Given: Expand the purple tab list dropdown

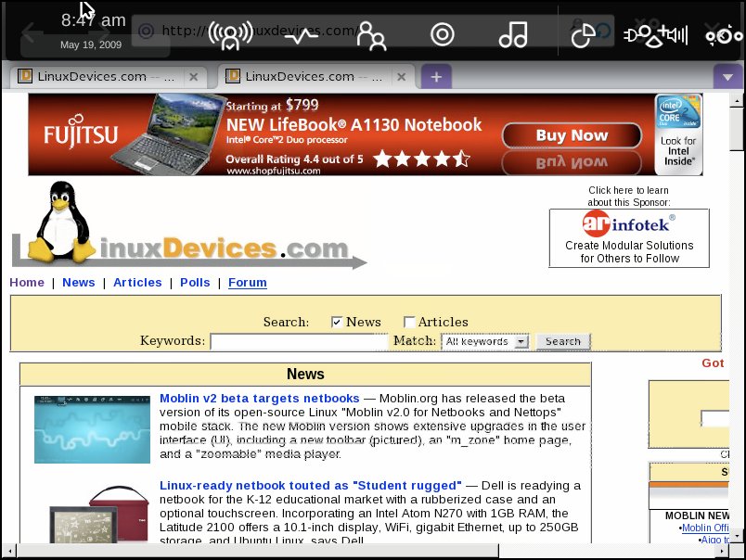Looking at the screenshot, I should [727, 77].
